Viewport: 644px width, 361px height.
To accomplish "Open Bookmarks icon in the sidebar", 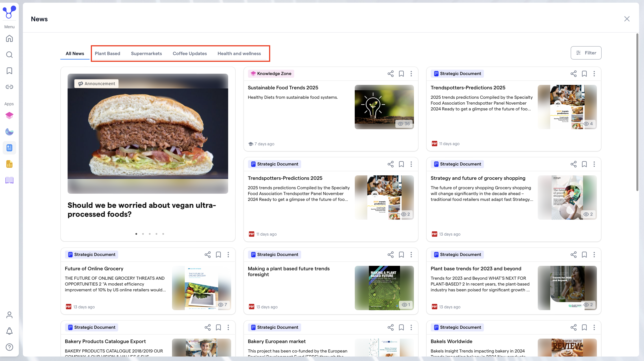I will 9,71.
